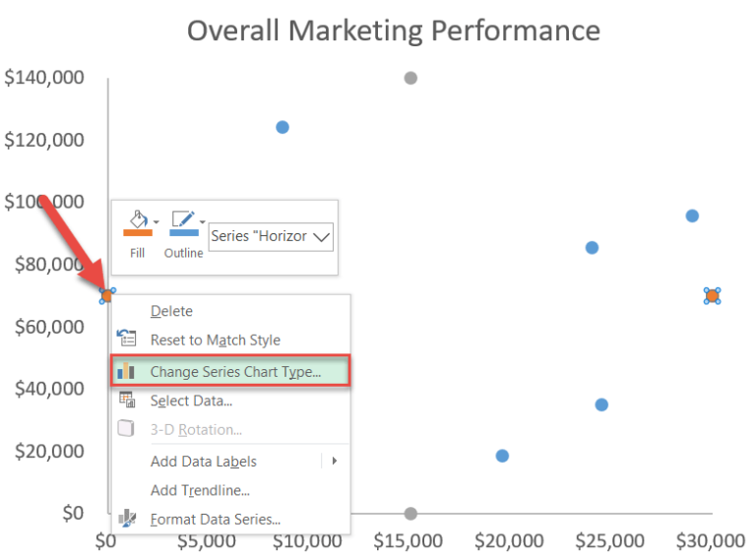
Task: Expand the Fill color dropdown arrow
Action: tap(157, 222)
